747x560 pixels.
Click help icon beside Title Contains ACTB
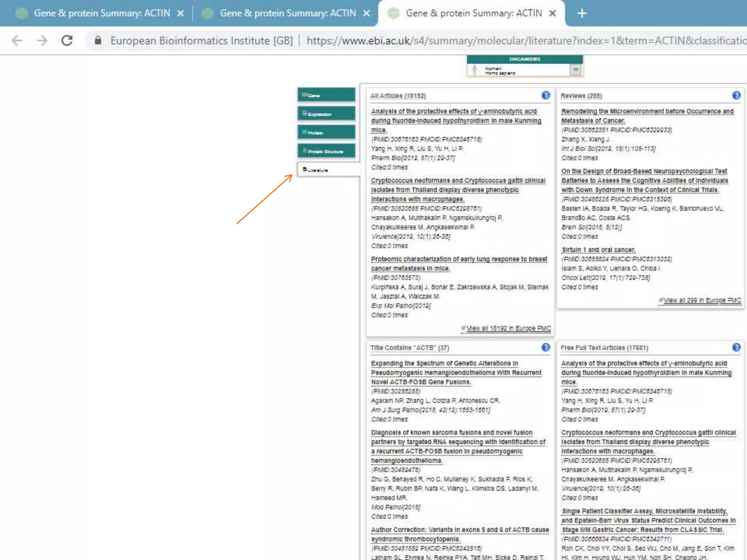coord(545,347)
